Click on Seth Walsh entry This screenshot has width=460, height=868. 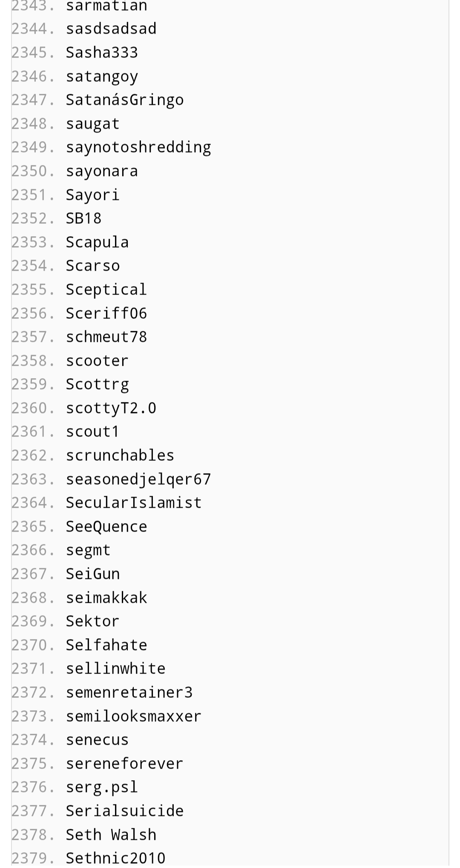(x=111, y=835)
